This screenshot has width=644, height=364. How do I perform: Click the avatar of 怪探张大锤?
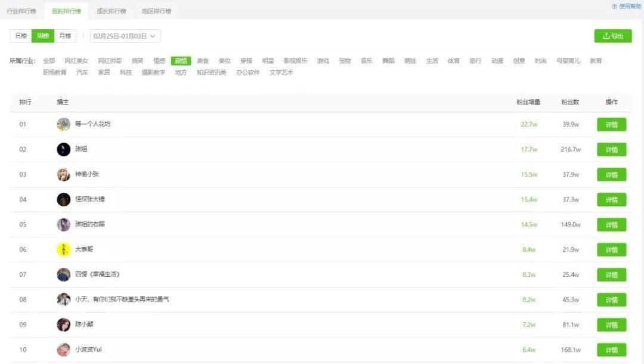(x=64, y=199)
